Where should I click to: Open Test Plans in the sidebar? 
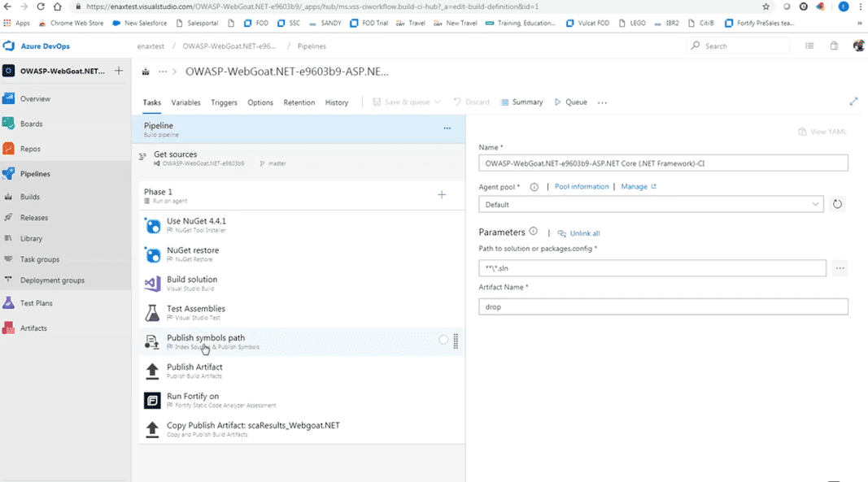(37, 302)
